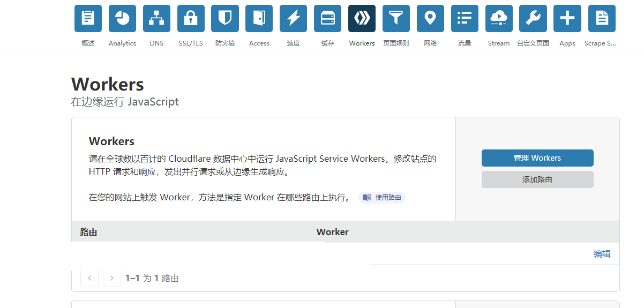
Task: Open the Scrape Shield document icon
Action: pos(602,19)
